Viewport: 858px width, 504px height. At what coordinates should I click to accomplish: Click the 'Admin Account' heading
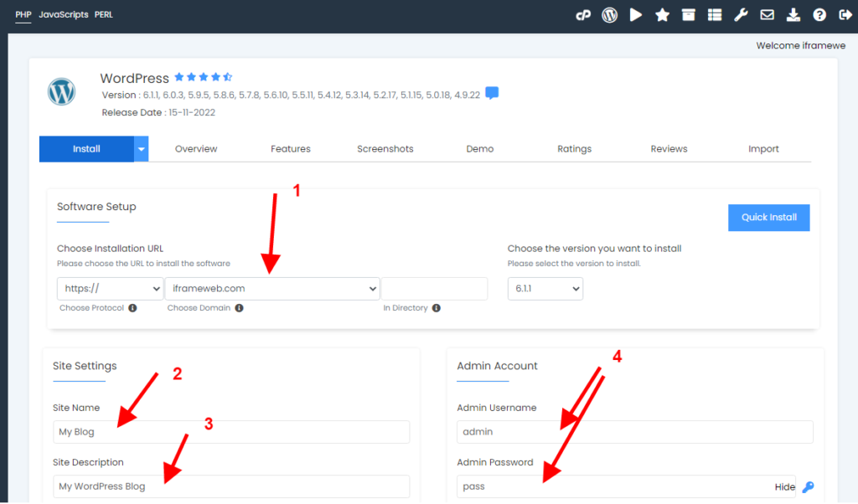497,366
